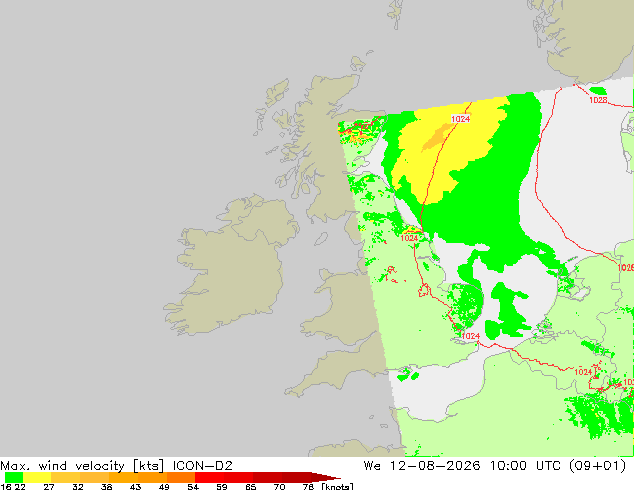The image size is (634, 490).
Task: Click the 1024 isobar label on the Channel coast
Action: pos(471,336)
